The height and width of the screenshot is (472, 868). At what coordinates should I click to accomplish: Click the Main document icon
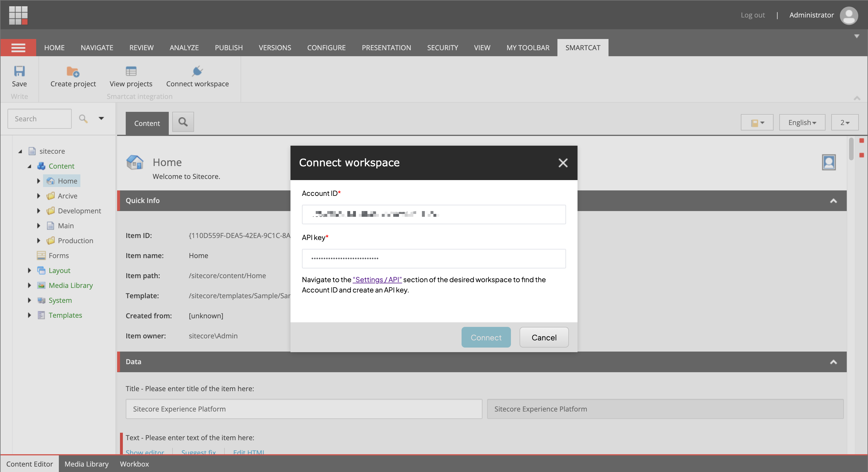click(x=51, y=226)
